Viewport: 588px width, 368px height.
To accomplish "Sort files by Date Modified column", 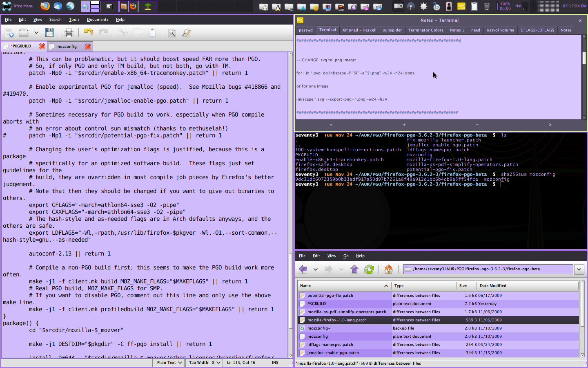I will 528,286.
